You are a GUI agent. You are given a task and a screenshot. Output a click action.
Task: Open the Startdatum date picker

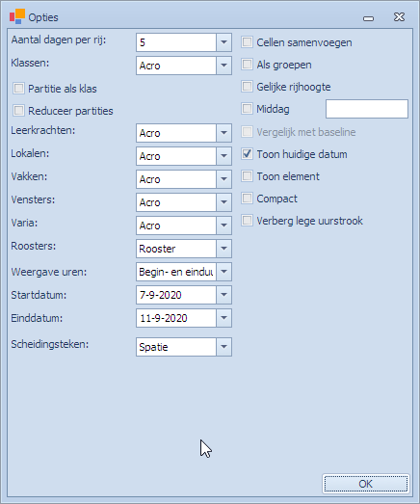(224, 295)
